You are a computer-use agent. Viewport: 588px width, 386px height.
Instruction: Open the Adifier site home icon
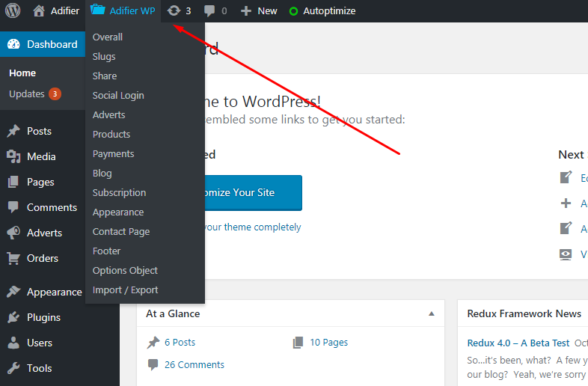click(x=39, y=10)
